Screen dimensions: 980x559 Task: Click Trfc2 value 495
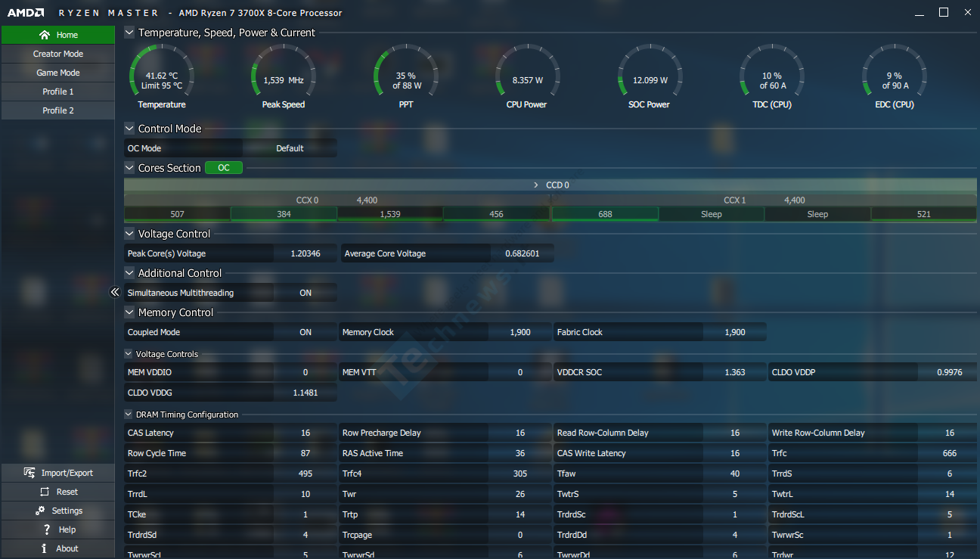point(305,474)
